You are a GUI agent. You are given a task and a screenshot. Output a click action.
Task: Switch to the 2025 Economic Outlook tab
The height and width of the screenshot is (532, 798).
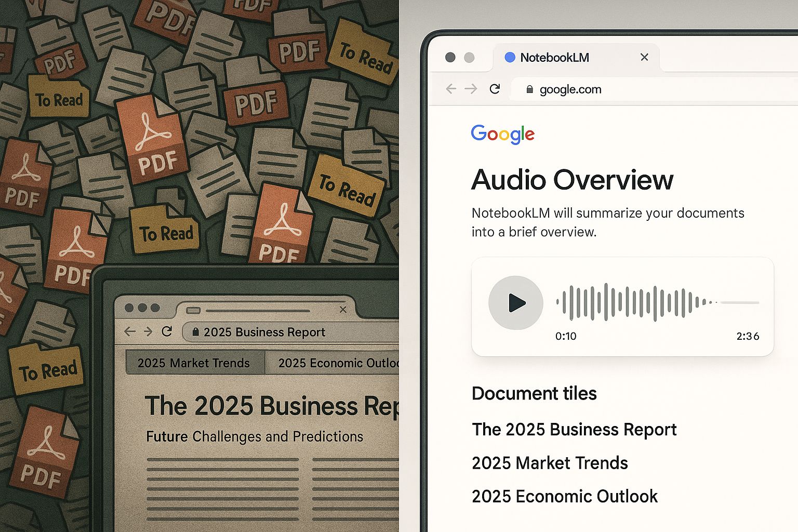point(332,363)
